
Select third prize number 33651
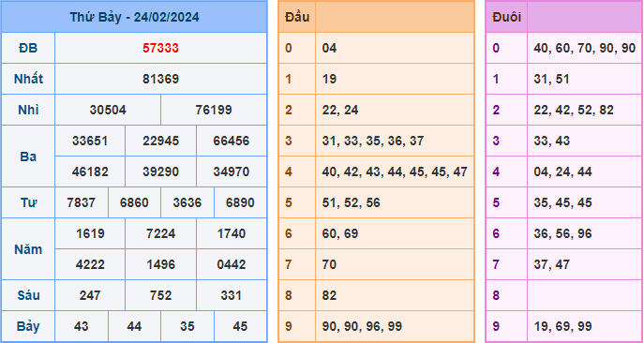point(90,141)
